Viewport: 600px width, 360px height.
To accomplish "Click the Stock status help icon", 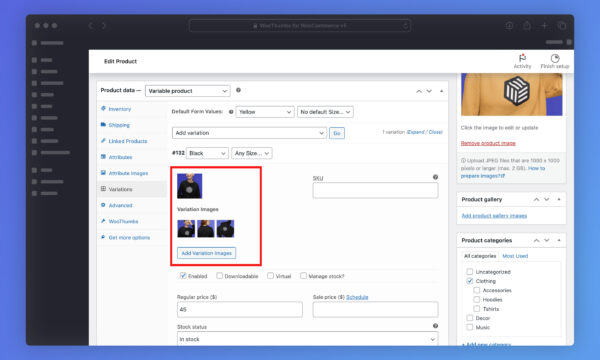I will coord(435,326).
